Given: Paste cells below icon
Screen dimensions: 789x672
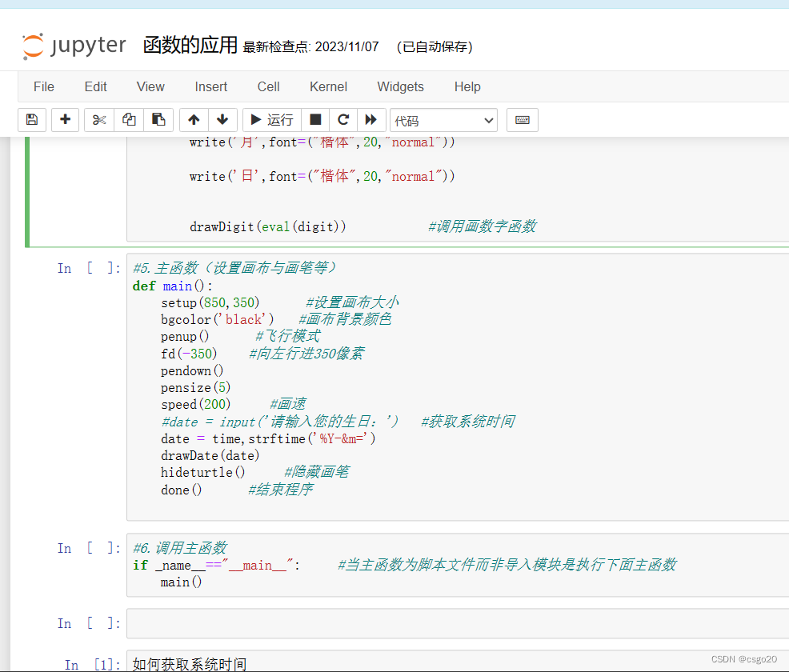Looking at the screenshot, I should (x=158, y=120).
